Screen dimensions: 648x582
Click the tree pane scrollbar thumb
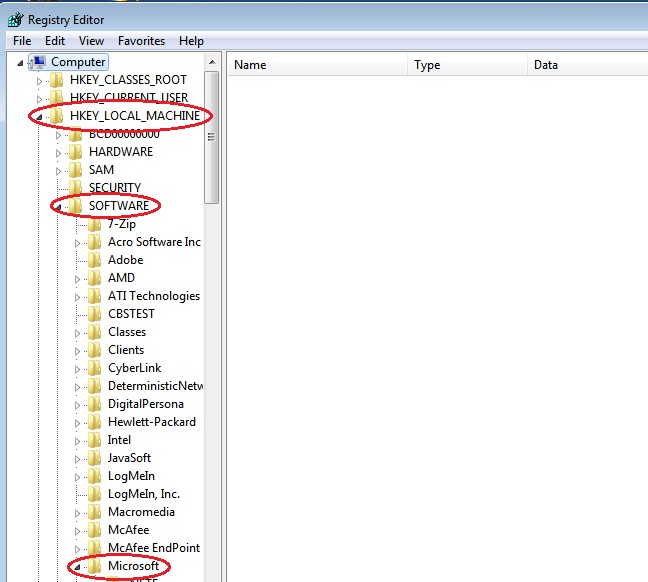(x=212, y=137)
